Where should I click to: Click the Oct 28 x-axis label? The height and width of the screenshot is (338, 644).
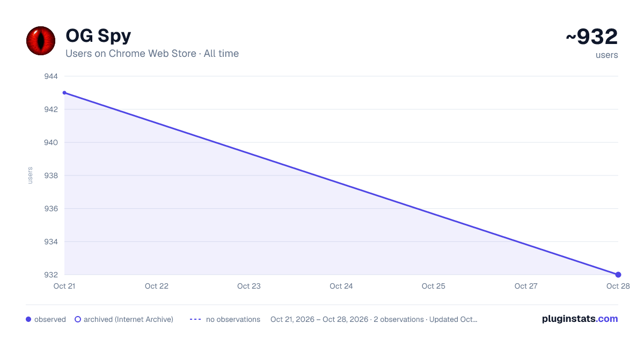618,286
